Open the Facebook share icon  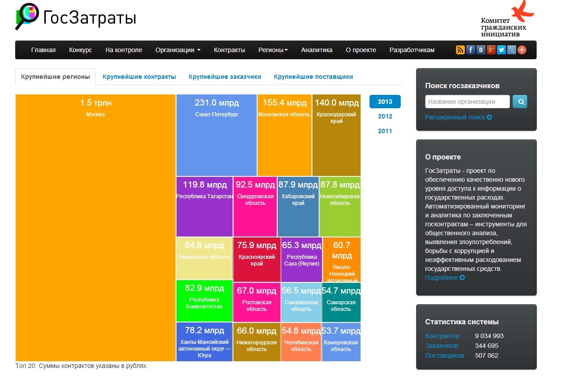pos(470,50)
